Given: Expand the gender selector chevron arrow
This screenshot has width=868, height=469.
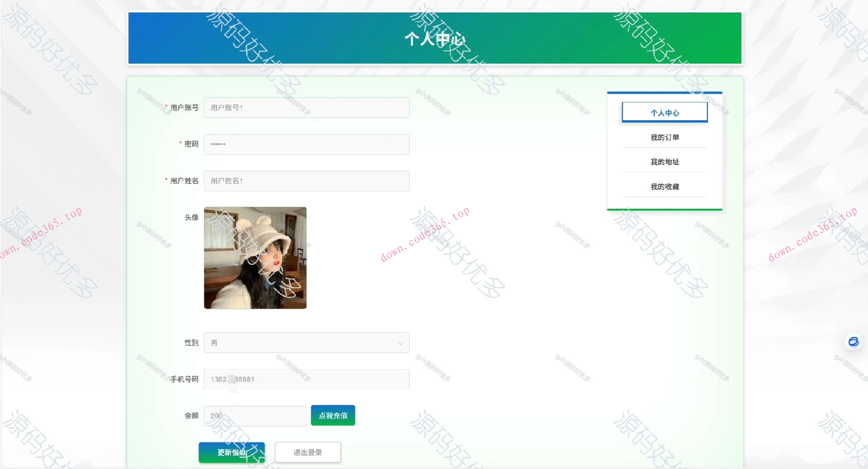Looking at the screenshot, I should point(400,343).
